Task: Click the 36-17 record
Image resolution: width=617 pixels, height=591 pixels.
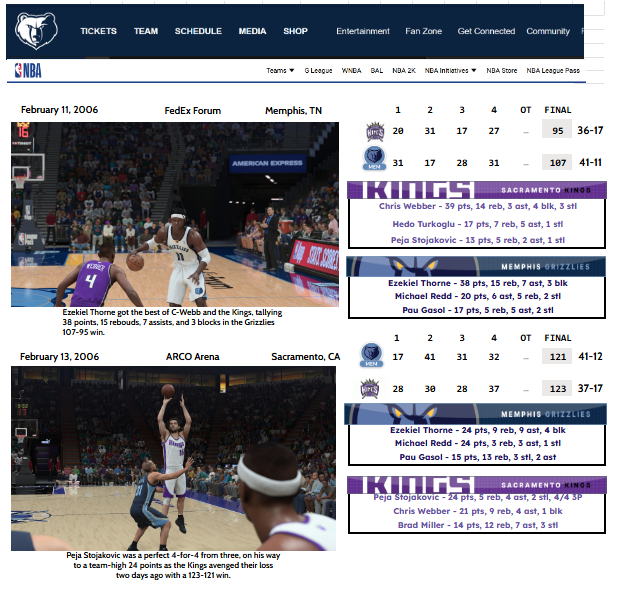Action: [x=590, y=131]
